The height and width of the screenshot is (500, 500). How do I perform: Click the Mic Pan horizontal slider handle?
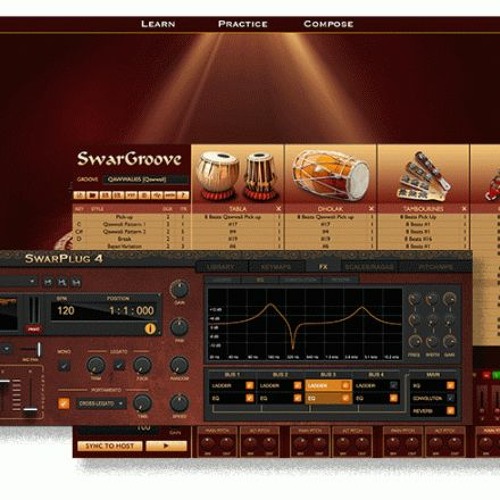pyautogui.click(x=39, y=349)
